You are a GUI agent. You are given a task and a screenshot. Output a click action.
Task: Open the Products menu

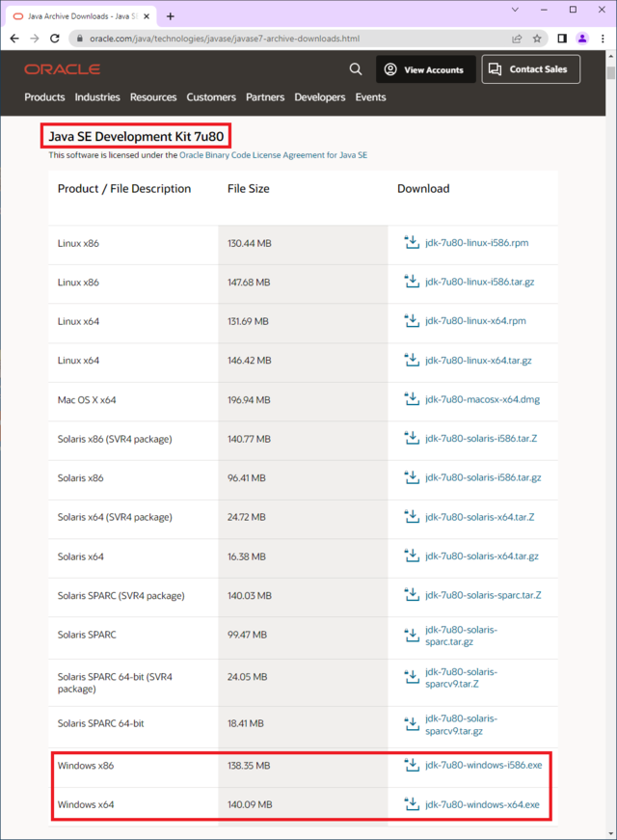(x=44, y=97)
